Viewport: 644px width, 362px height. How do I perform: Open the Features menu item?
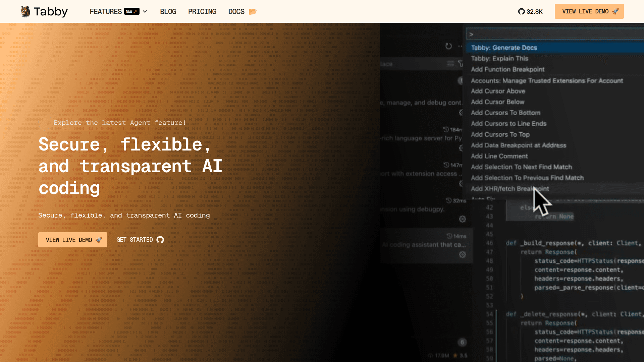tap(105, 11)
